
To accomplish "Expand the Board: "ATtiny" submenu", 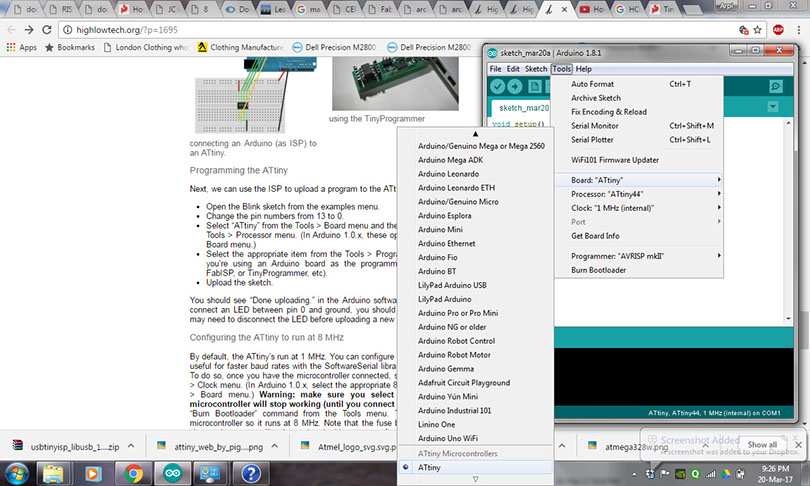I will coord(638,180).
